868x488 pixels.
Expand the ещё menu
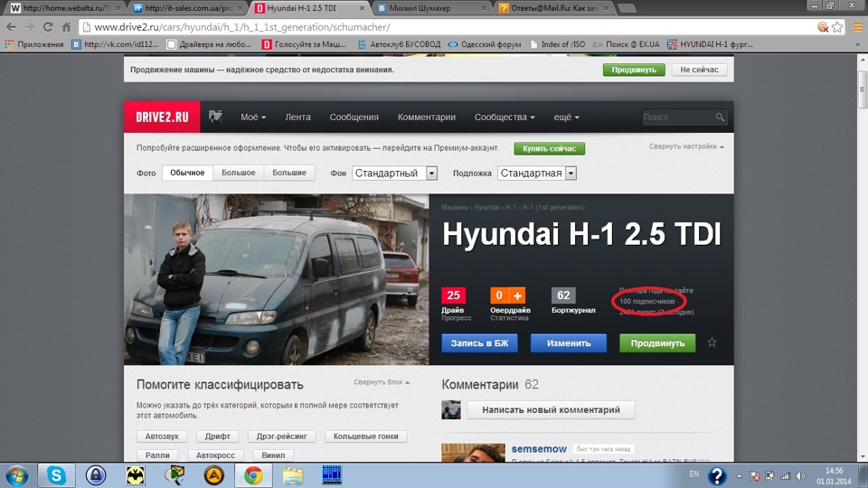[566, 117]
